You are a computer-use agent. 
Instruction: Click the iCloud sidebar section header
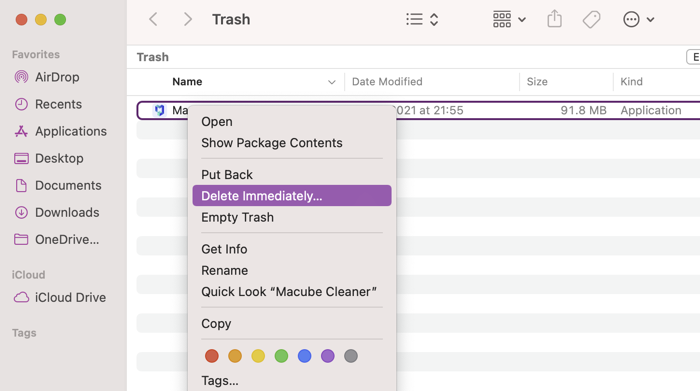(x=29, y=275)
